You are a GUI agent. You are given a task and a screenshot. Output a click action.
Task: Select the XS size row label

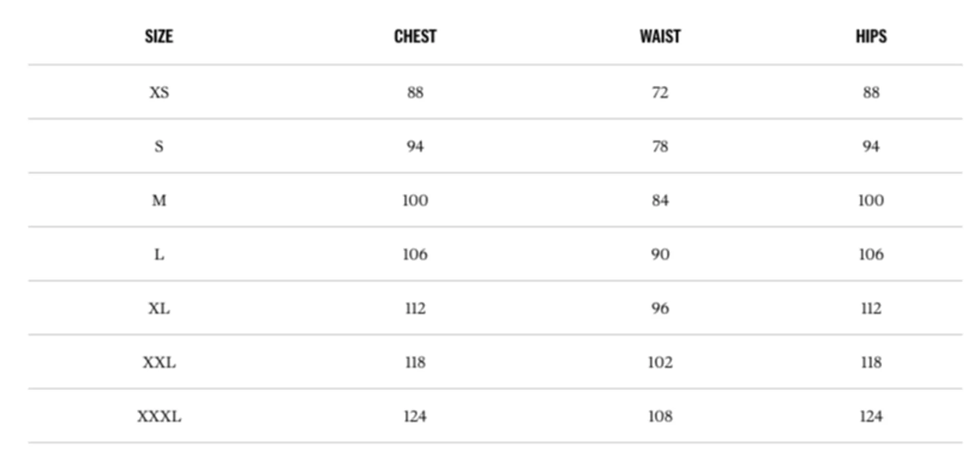tap(159, 92)
